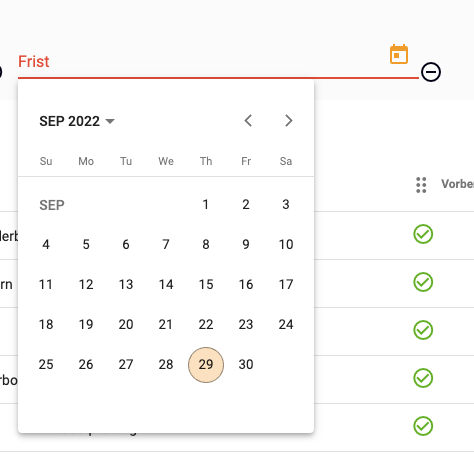Click into the Frist date input field

pyautogui.click(x=218, y=62)
